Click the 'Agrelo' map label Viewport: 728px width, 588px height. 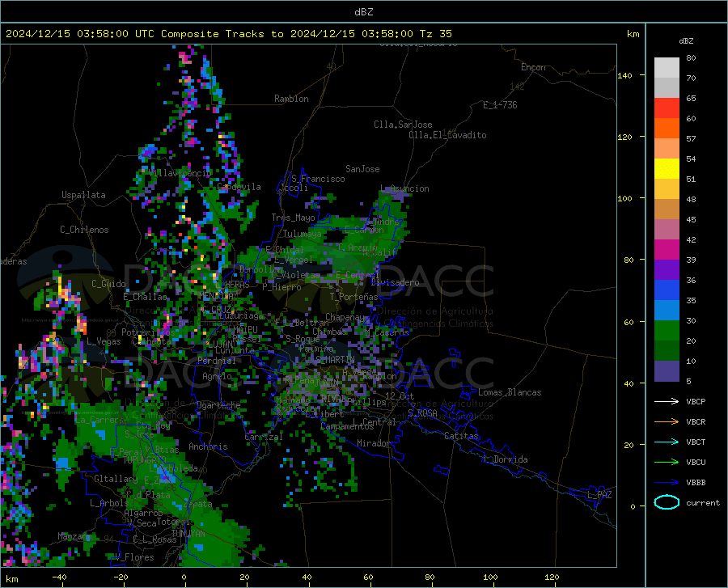[217, 376]
